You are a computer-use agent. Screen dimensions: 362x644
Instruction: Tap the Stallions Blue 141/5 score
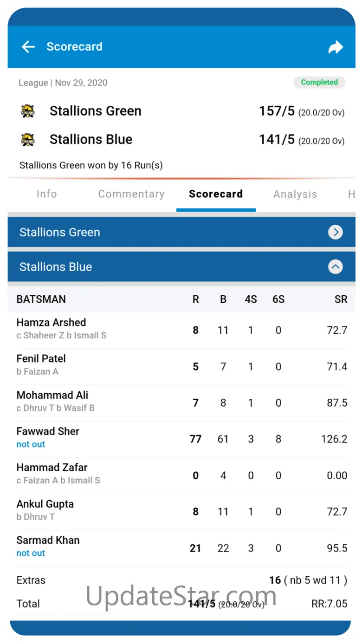tap(277, 139)
